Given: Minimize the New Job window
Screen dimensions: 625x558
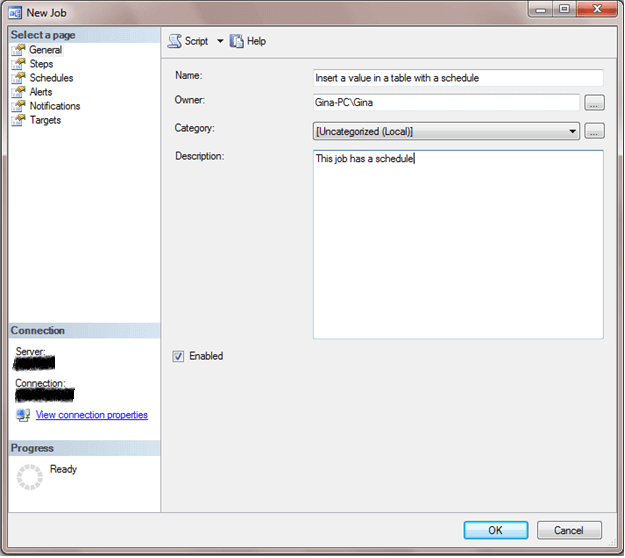Looking at the screenshot, I should (x=540, y=9).
